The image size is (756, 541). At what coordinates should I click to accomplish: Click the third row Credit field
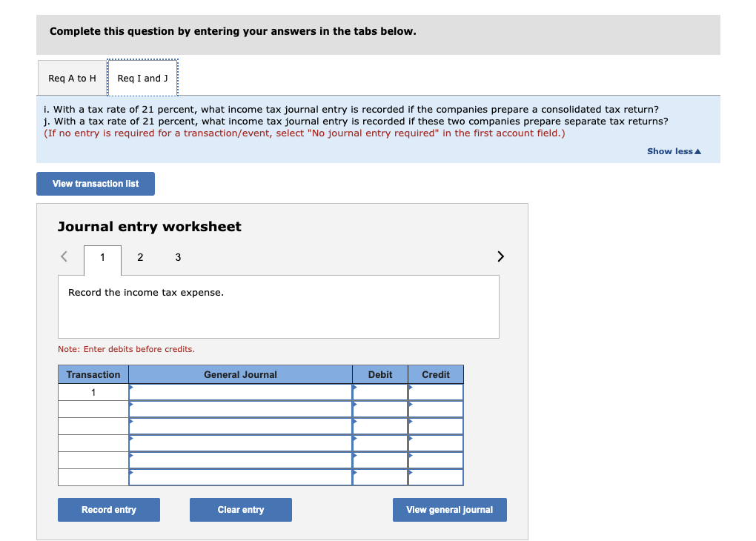[436, 426]
